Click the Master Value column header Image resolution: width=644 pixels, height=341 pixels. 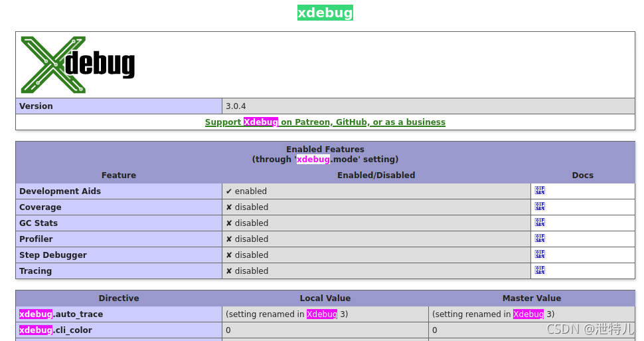[x=531, y=298]
